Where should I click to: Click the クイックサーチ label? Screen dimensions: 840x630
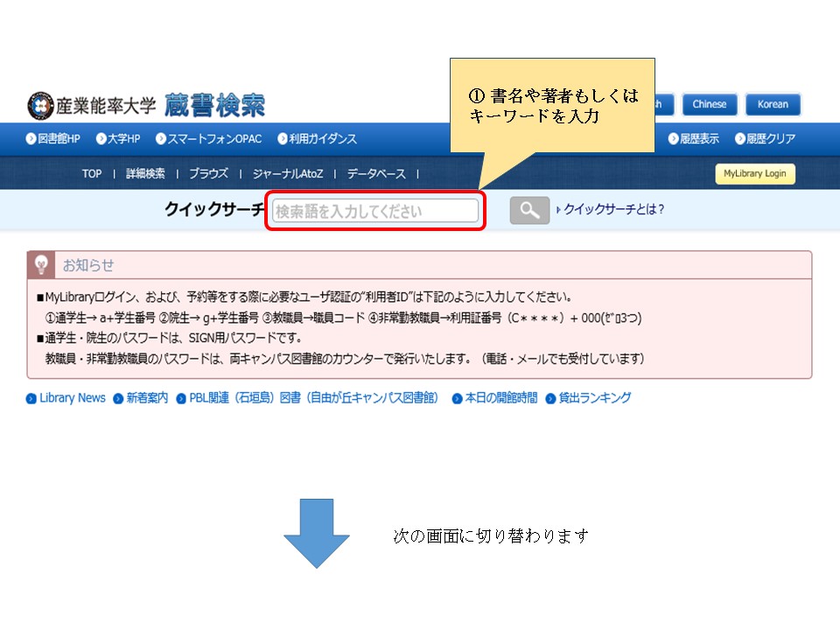click(215, 209)
